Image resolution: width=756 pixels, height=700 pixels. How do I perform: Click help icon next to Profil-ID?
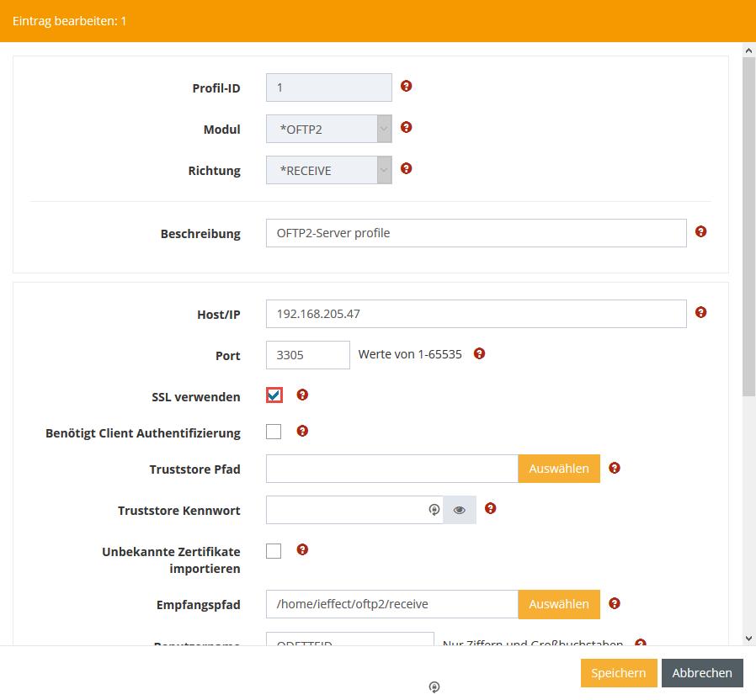[x=406, y=86]
